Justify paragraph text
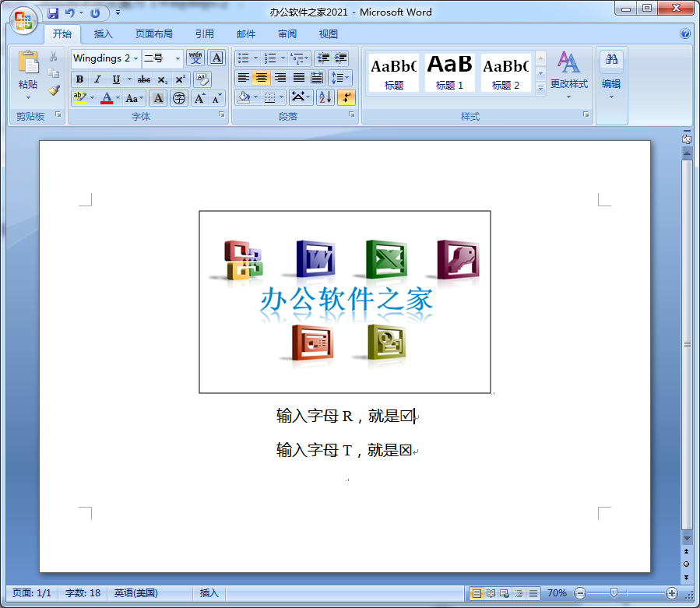Screen dimensions: 700x608 [299, 78]
